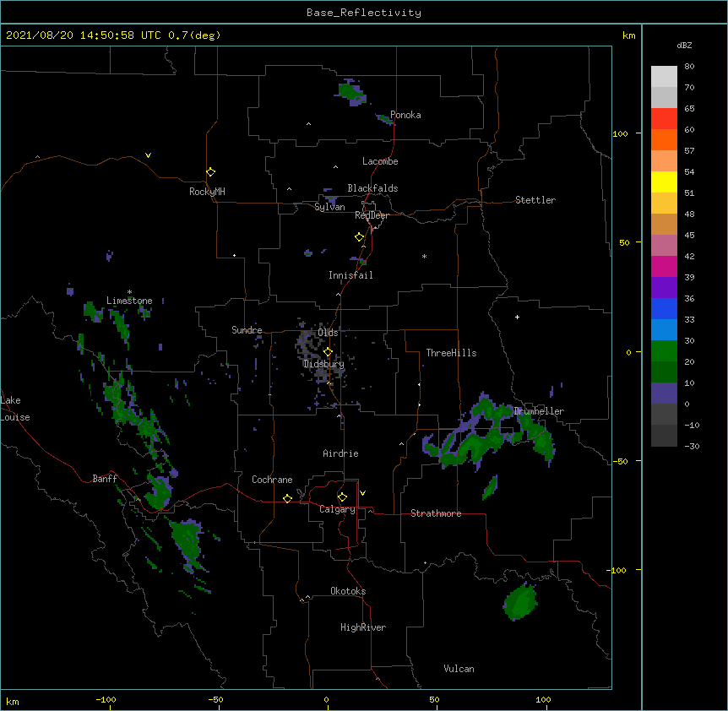Select the blue 33-36 dBZ legend swatch
This screenshot has width=728, height=711.
coord(664,308)
